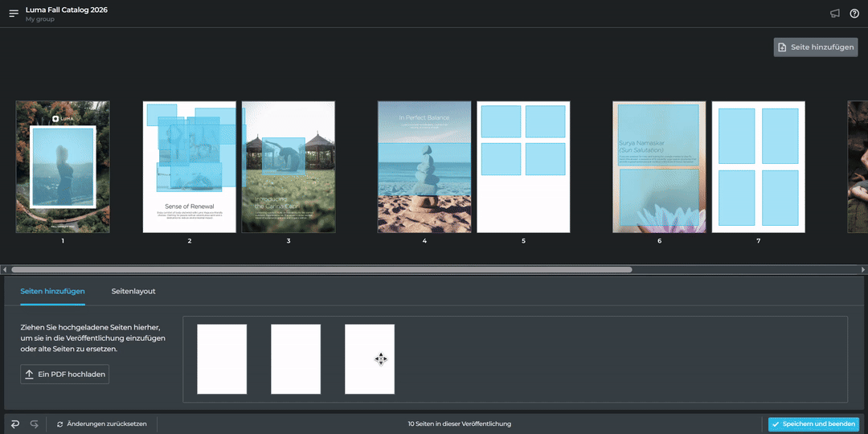Click Speichern und beenden button
Screen dimensions: 868x434
(x=813, y=424)
